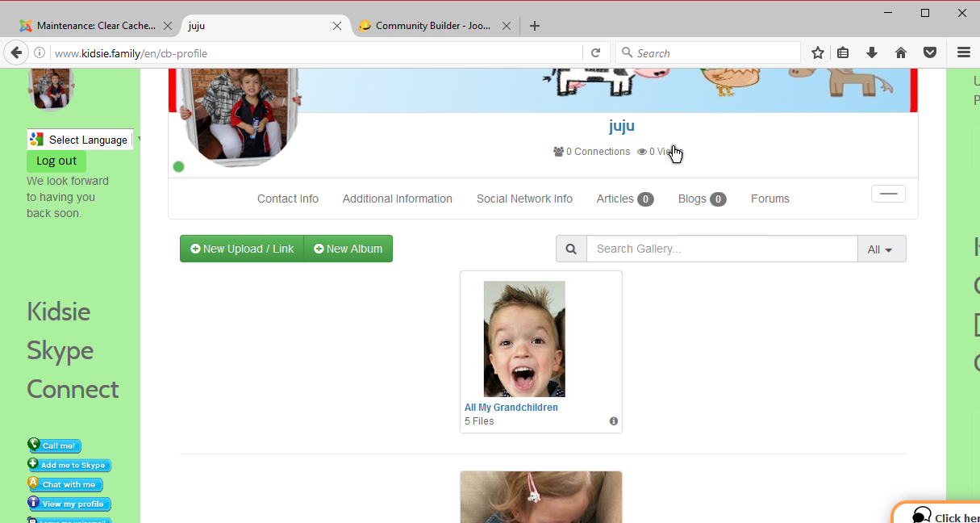Open the All My Grandchildren album thumbnail
The image size is (980, 523).
[x=524, y=339]
